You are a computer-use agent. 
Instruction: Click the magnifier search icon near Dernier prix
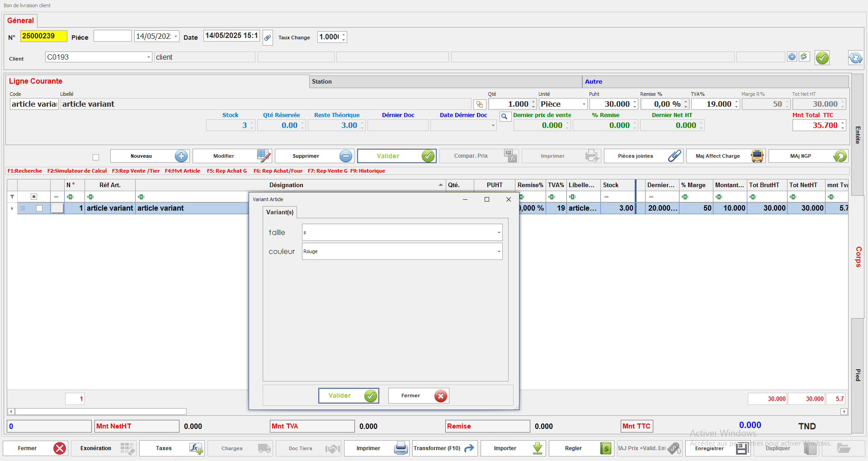[x=504, y=117]
